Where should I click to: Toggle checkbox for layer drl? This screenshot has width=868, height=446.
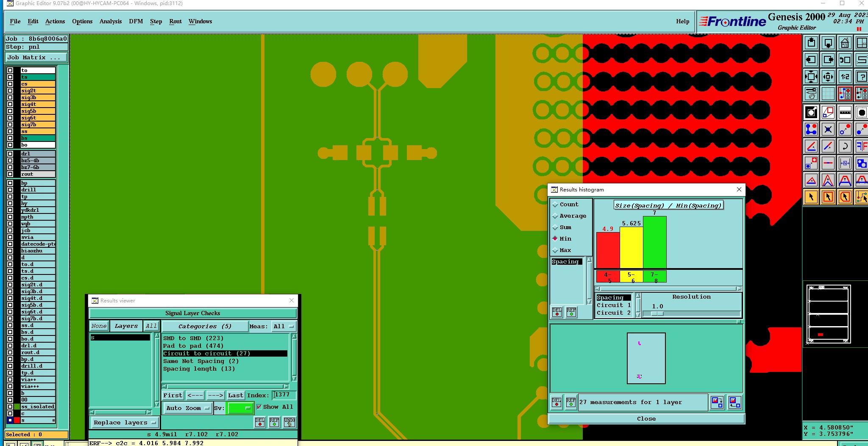(x=10, y=154)
